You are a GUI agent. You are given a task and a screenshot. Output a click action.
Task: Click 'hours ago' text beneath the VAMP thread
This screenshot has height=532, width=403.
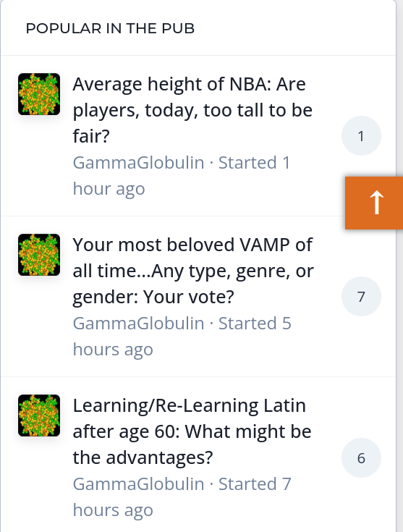[x=113, y=349]
